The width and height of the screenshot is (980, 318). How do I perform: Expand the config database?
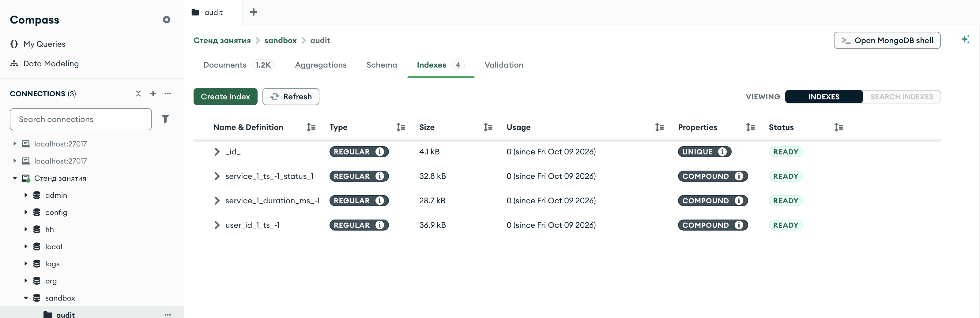pos(25,213)
